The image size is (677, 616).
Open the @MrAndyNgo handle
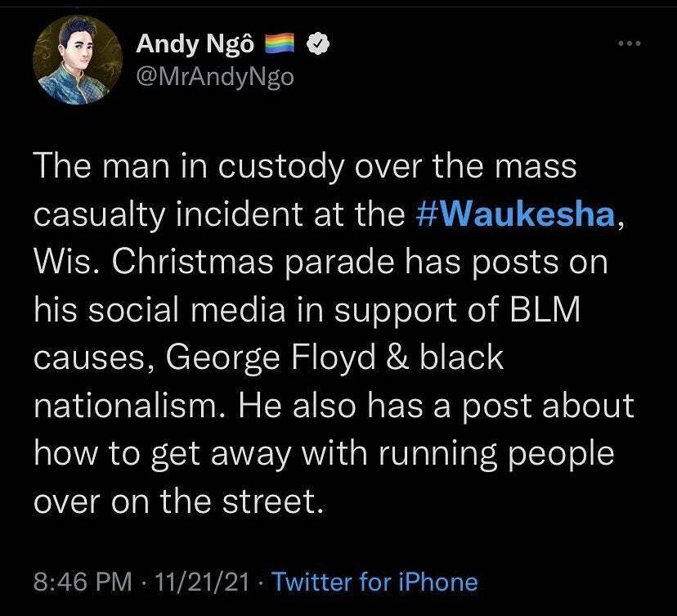click(213, 79)
